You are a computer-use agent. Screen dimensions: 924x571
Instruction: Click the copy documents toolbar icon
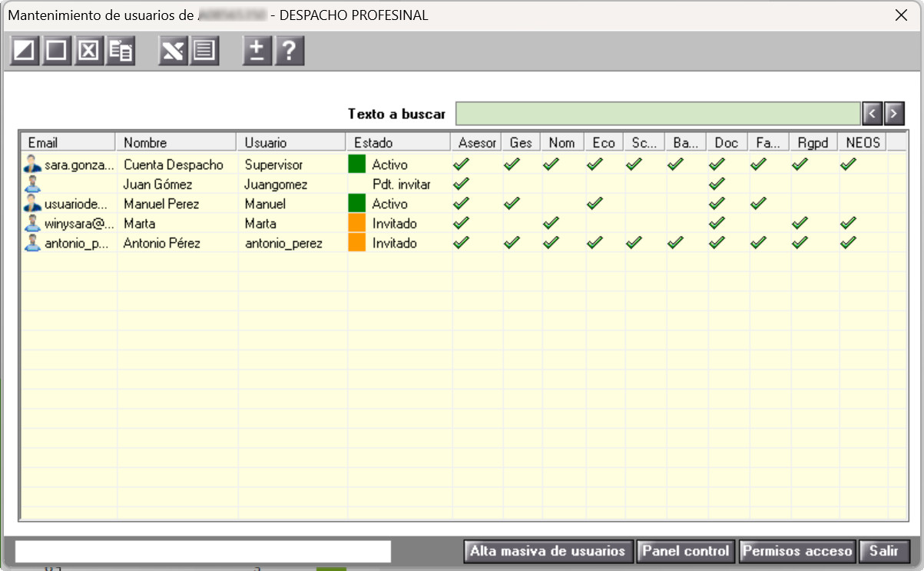pos(121,51)
